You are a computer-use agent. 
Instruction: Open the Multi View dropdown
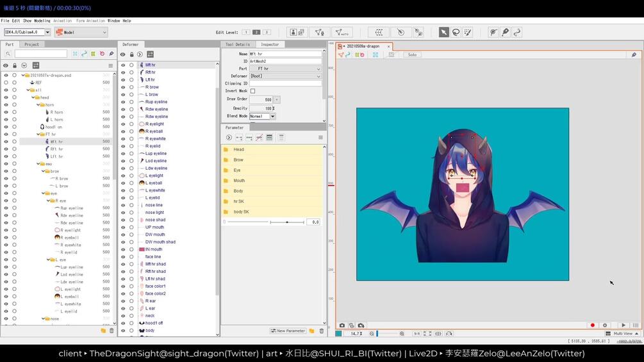click(622, 334)
